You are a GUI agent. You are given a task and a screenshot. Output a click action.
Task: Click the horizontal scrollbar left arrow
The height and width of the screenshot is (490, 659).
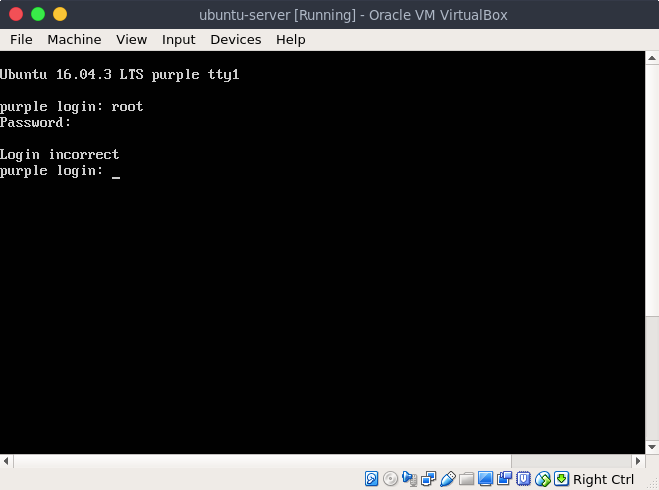(x=6, y=461)
